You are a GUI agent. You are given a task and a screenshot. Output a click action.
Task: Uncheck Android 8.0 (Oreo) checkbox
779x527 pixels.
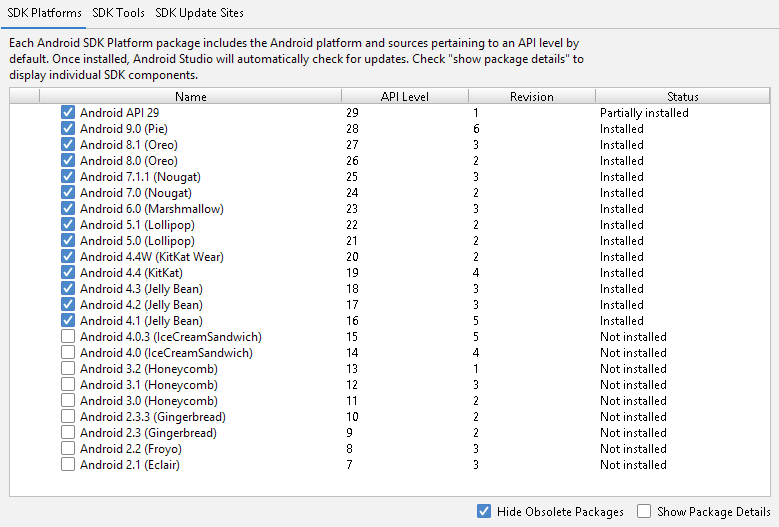point(68,160)
